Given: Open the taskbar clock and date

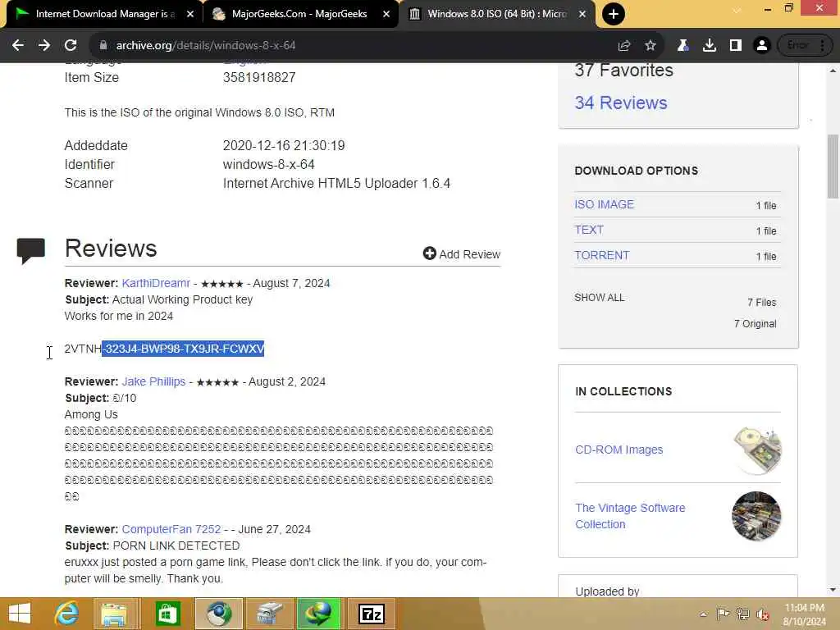Looking at the screenshot, I should 804,614.
